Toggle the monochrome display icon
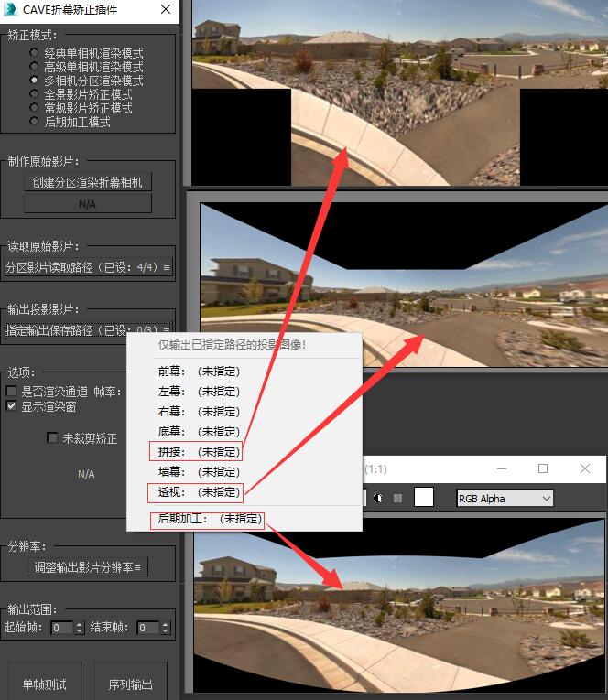 pyautogui.click(x=379, y=499)
